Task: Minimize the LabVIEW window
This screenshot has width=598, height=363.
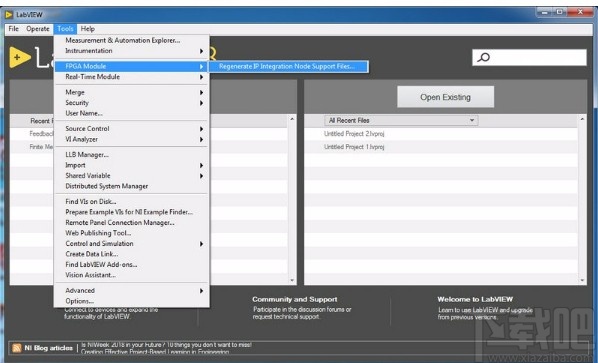Action: (x=544, y=12)
